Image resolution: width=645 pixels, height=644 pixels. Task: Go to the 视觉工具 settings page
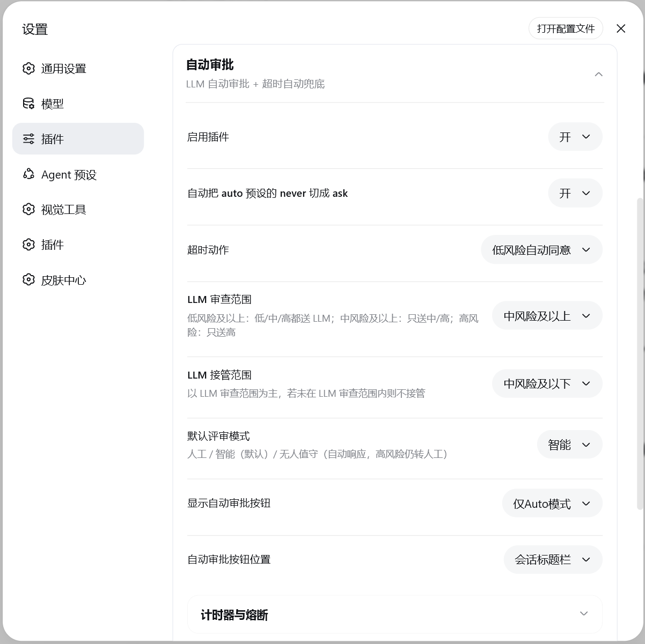pos(78,209)
